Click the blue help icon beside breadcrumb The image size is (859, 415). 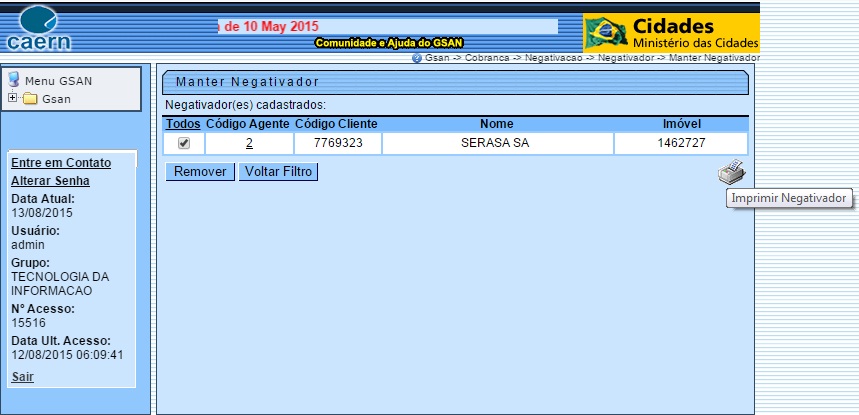(416, 58)
